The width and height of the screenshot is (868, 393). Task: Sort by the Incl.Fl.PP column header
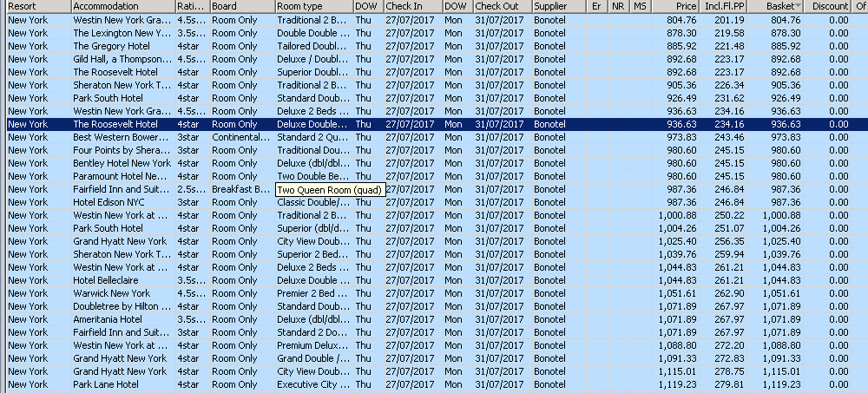(723, 6)
